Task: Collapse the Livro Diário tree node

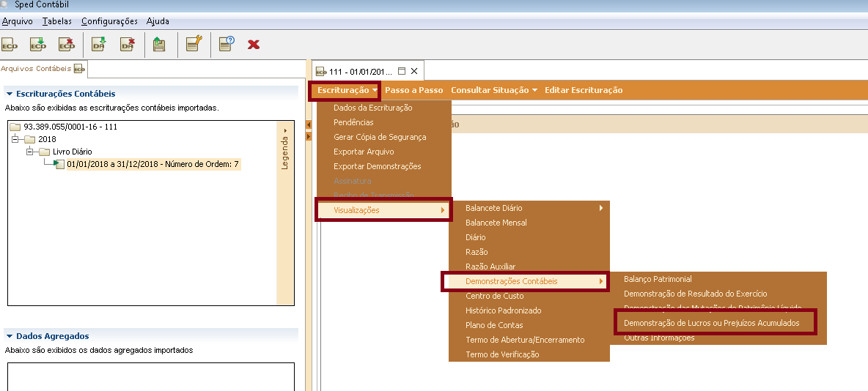Action: (29, 152)
